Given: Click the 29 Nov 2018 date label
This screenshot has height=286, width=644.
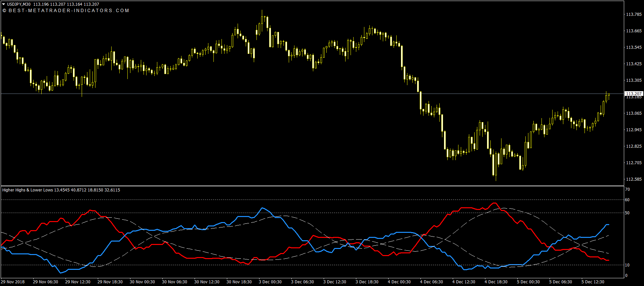Looking at the screenshot, I should click(13, 282).
